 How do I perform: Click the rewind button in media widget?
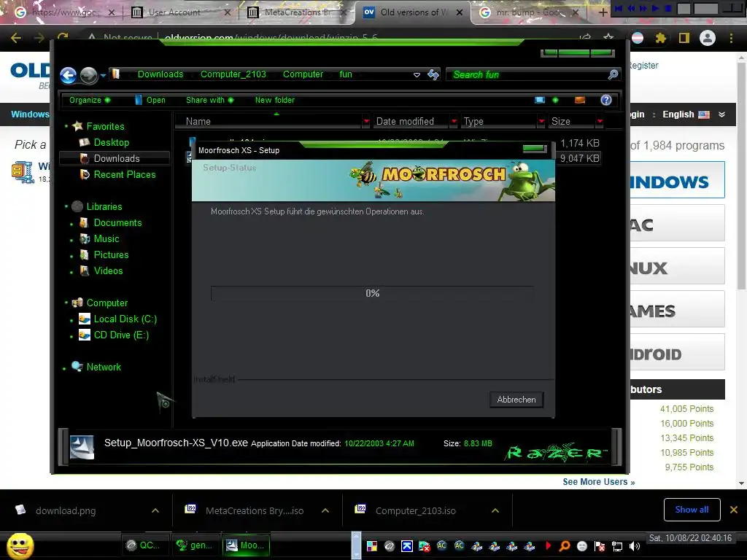coord(631,8)
